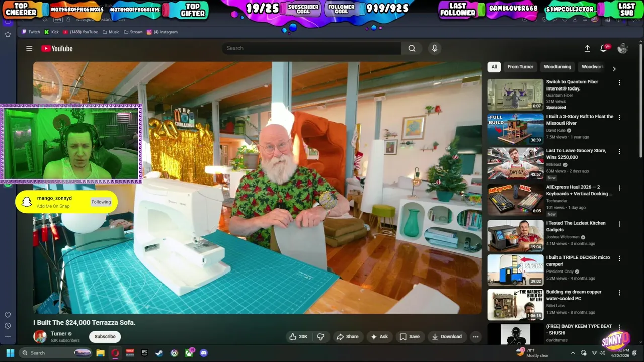
Task: Open options for Last To Leave Grocery video
Action: (619, 151)
